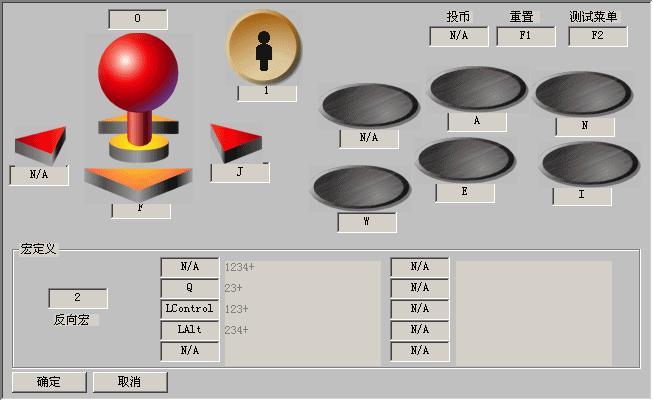Set the up direction key box showing 0
Screen dimensions: 653x401
138,19
